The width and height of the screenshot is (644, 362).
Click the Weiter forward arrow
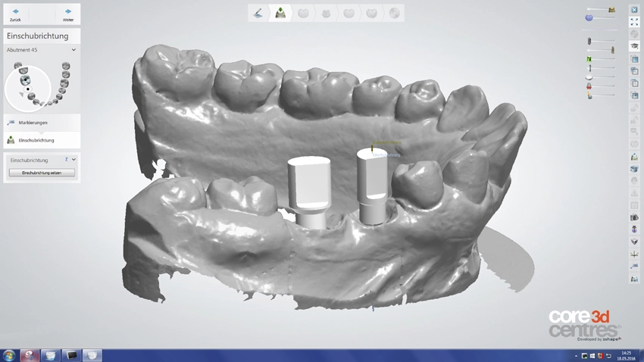(68, 13)
